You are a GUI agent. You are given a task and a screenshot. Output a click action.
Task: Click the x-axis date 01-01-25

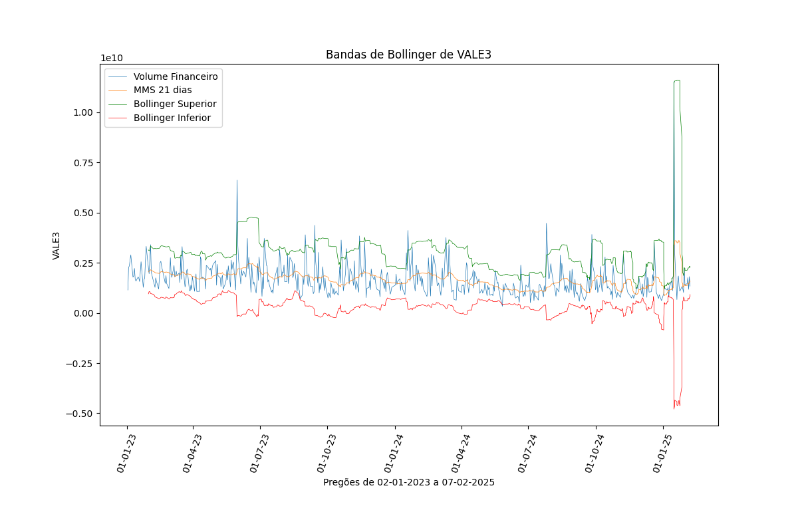coord(662,453)
